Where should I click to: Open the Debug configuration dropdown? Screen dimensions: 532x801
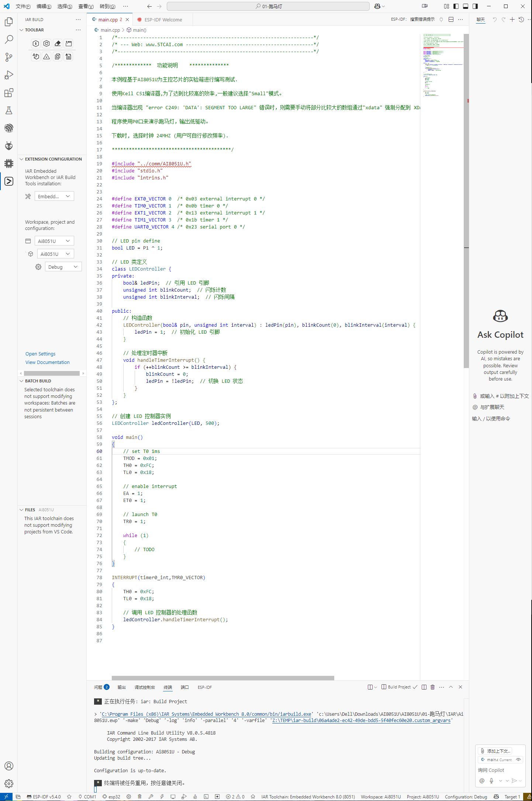[63, 267]
